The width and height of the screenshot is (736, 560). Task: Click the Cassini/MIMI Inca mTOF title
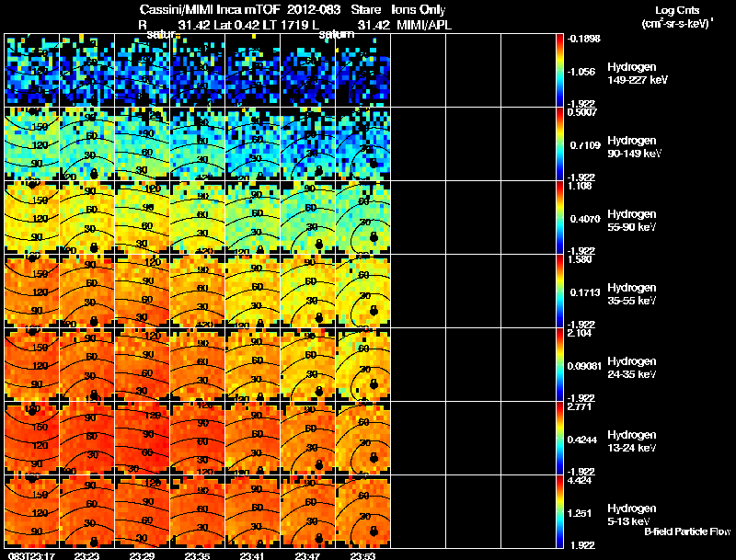(x=210, y=10)
